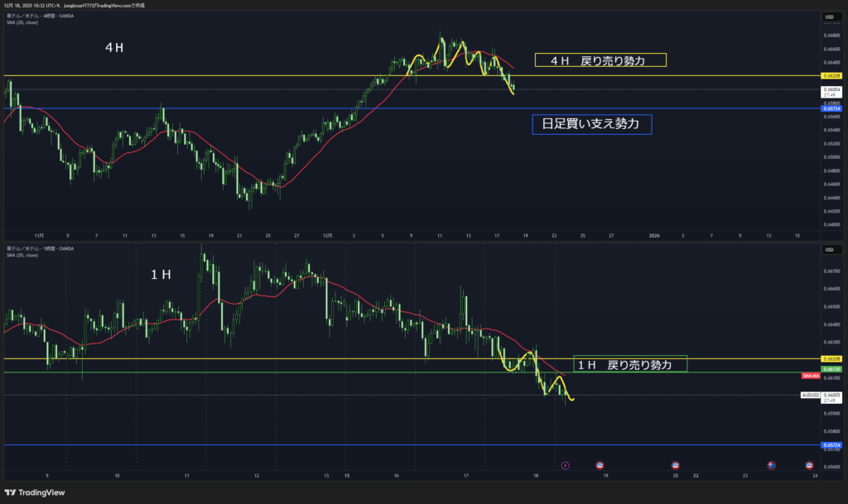The width and height of the screenshot is (848, 504).
Task: Open the USD currency selector on the 1H chart
Action: 827,249
